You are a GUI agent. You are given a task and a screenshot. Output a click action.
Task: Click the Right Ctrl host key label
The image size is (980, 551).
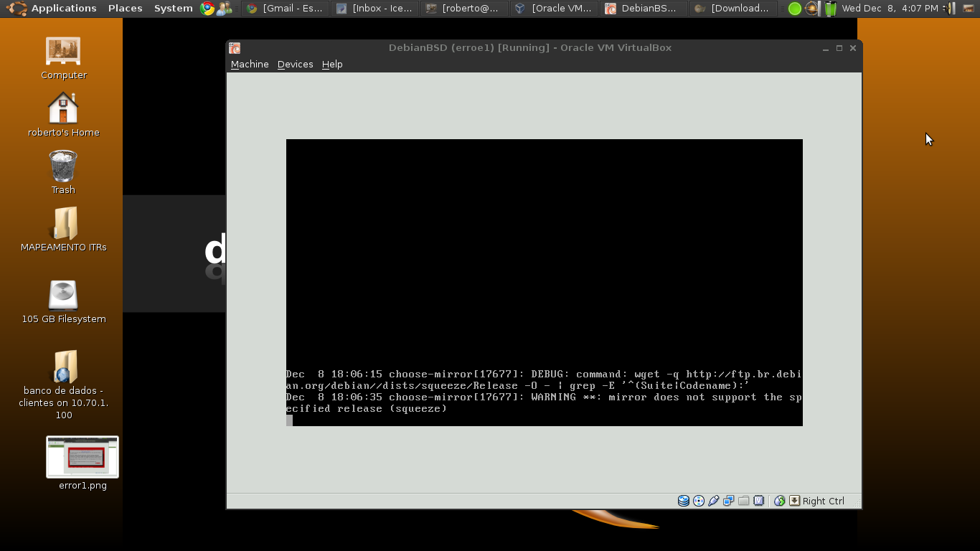pyautogui.click(x=824, y=501)
